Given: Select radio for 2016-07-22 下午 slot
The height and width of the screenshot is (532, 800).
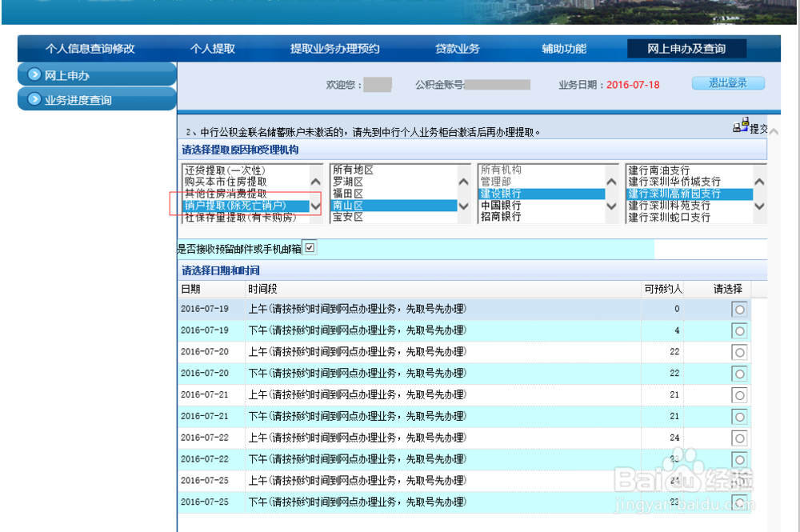Looking at the screenshot, I should point(739,459).
